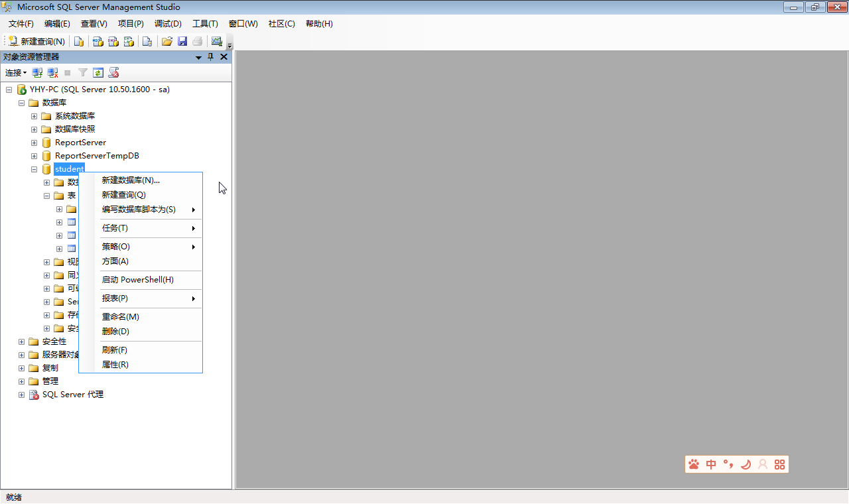Choose 属性(R) from context menu

[x=141, y=365]
